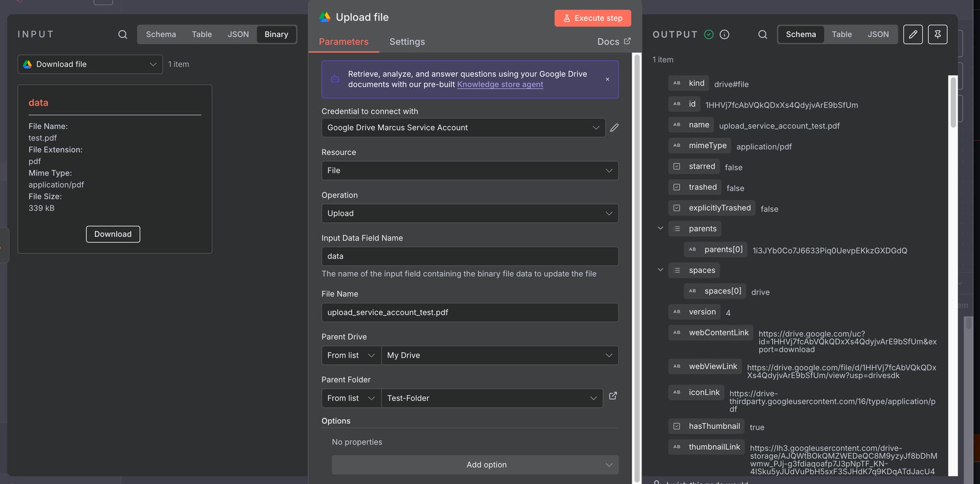Switch input view to Binary

[x=276, y=34]
